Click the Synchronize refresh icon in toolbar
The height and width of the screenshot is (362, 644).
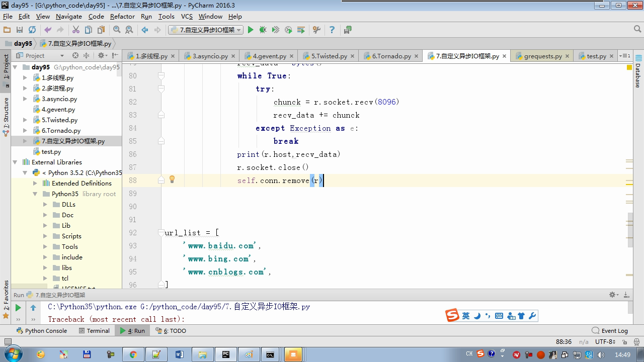click(x=32, y=30)
